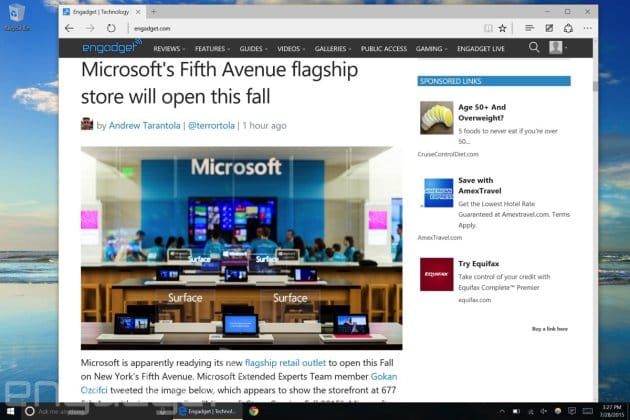Open the Public Access menu item

point(384,48)
